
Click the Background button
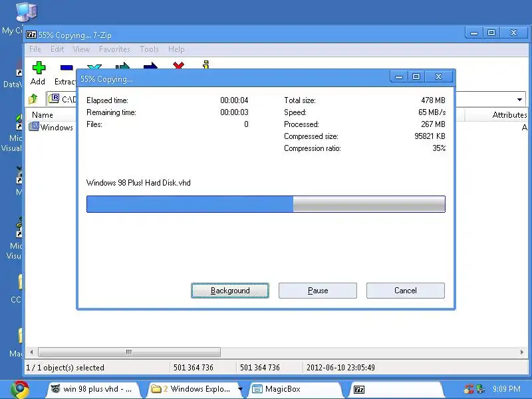230,291
